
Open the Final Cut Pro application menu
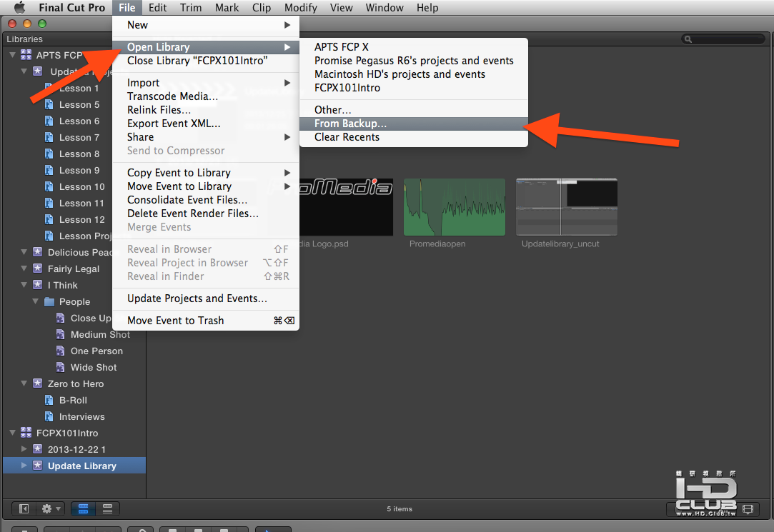(71, 7)
